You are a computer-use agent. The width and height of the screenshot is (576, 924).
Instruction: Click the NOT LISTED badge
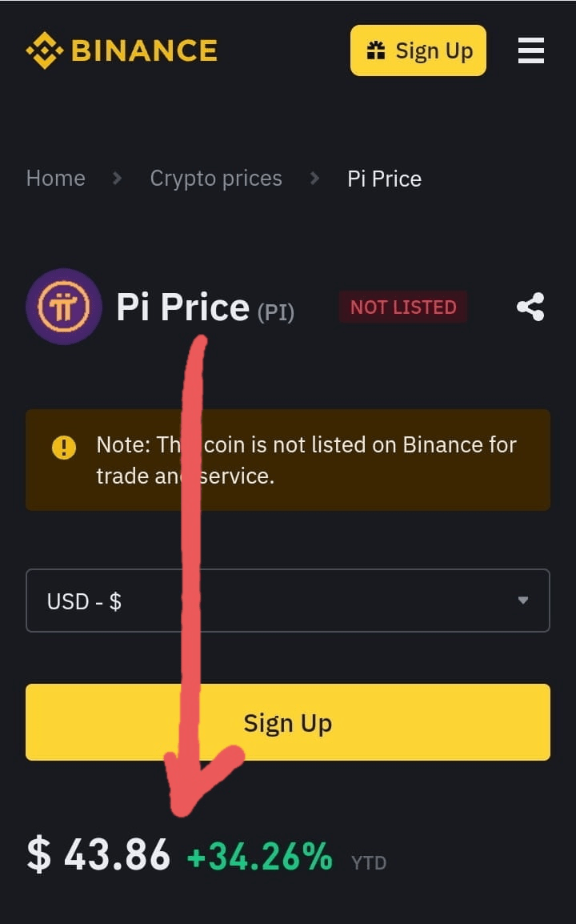click(403, 307)
